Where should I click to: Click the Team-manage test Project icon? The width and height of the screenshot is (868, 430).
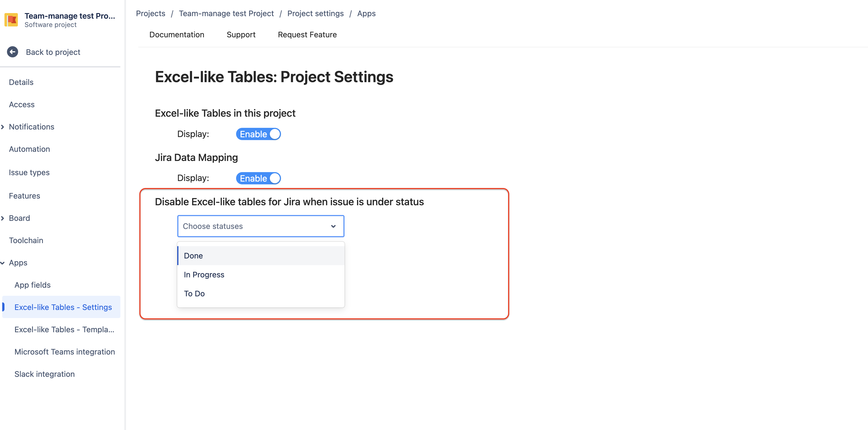pyautogui.click(x=12, y=20)
